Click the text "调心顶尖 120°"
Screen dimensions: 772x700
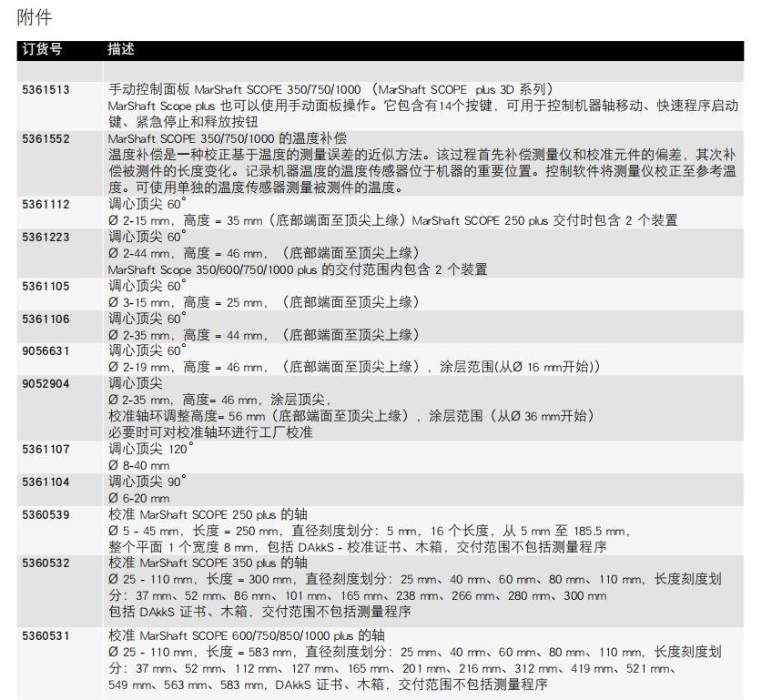coord(150,449)
